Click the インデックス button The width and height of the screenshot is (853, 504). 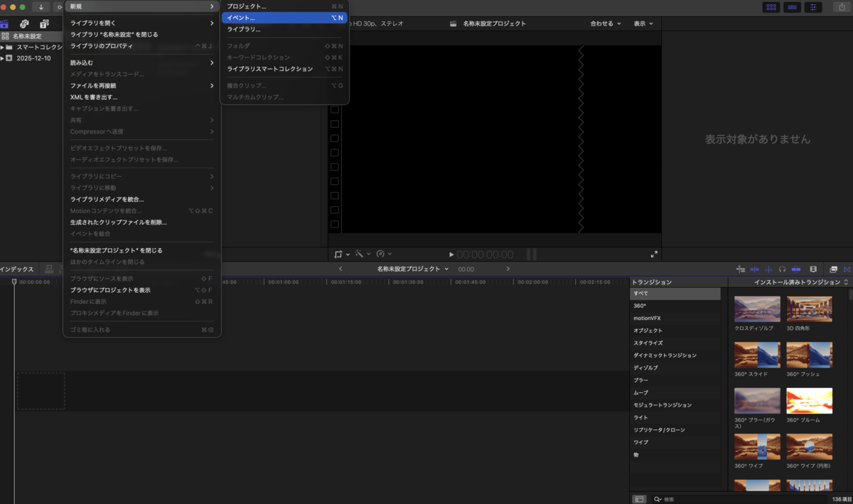17,269
